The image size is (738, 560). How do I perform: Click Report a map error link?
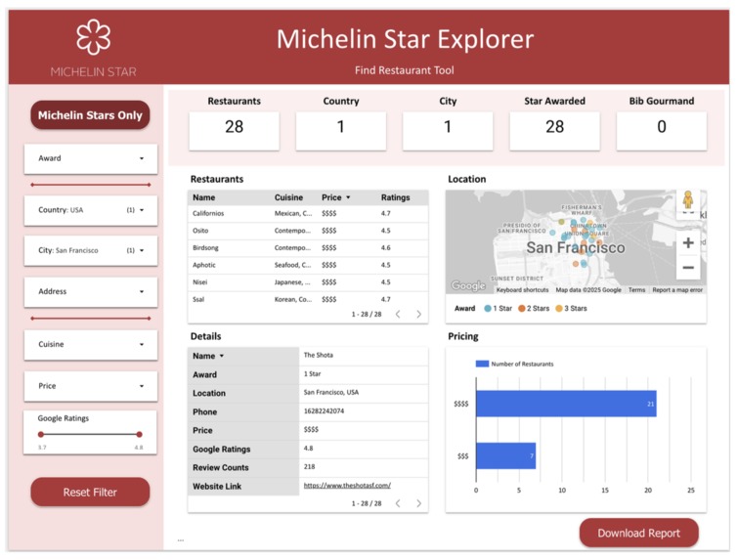point(677,290)
